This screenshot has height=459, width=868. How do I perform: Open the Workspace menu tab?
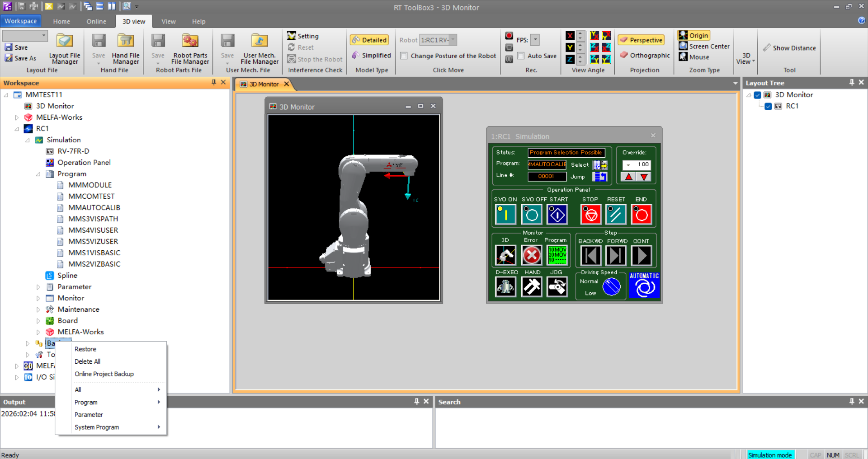point(21,21)
